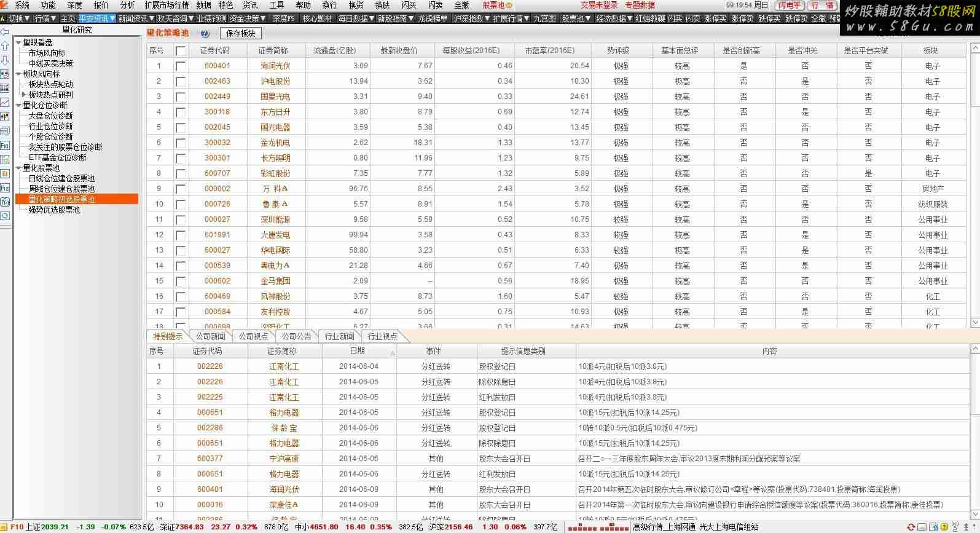The height and width of the screenshot is (533, 980).
Task: Collapse the 量化仓位诊断 tree section
Action: [18, 105]
